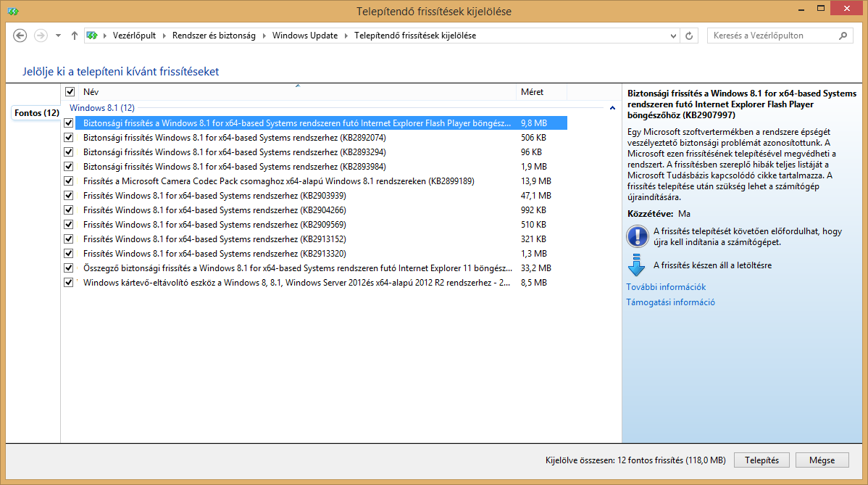Select update row KB2909569
Screen dimensions: 868x485
322,224
